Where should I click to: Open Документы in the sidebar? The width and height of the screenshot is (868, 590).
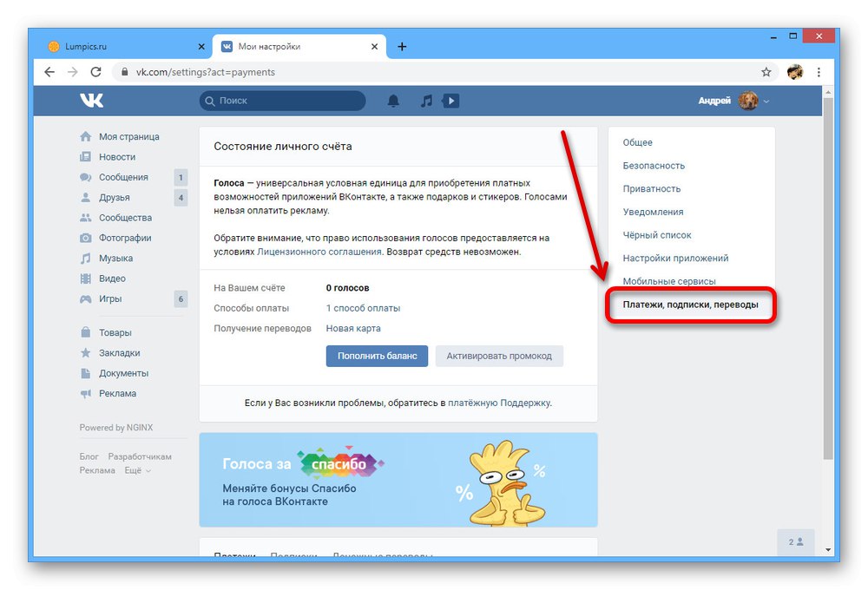pyautogui.click(x=123, y=373)
